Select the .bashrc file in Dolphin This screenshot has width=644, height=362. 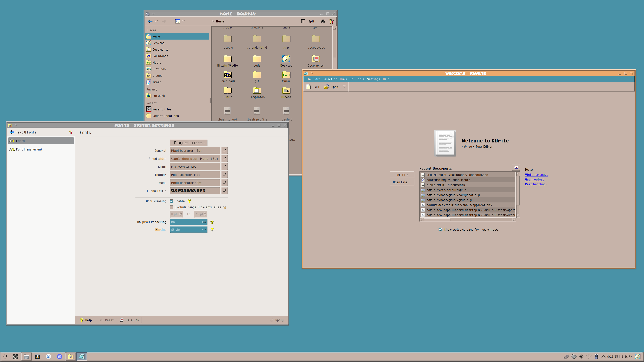[x=286, y=114]
